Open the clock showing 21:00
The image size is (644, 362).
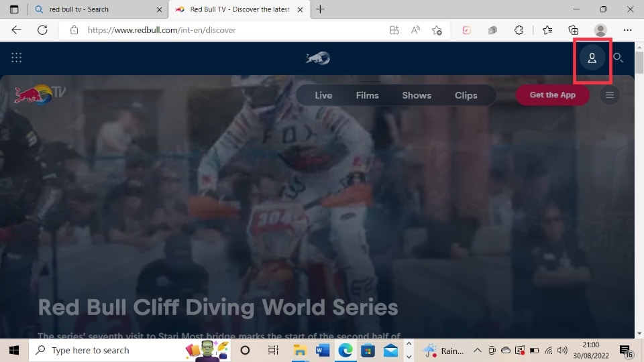(591, 350)
